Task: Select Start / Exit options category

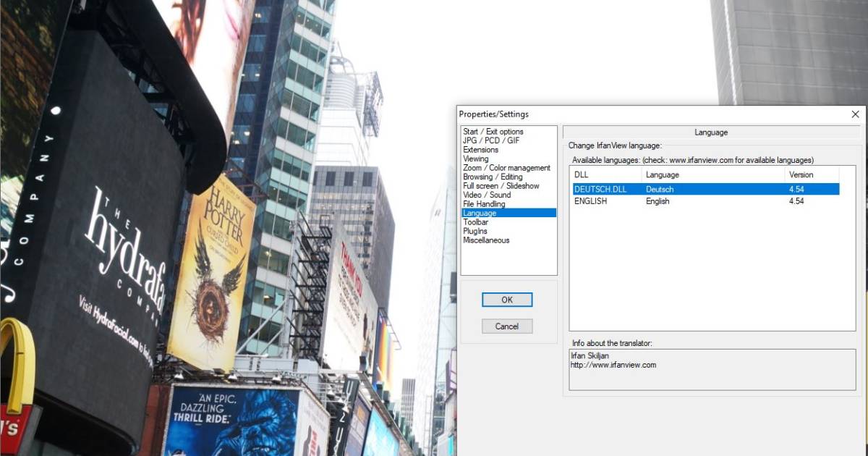Action: 493,132
